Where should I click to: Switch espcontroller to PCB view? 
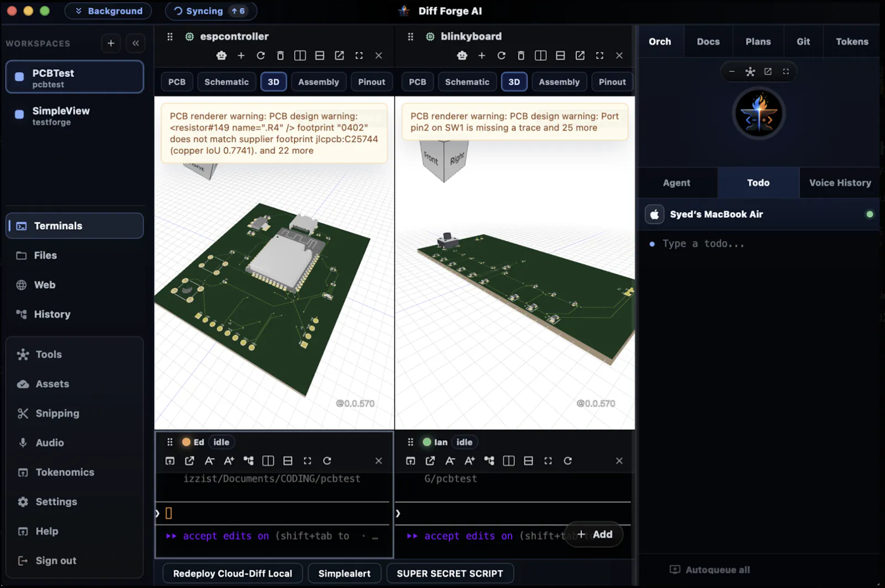pyautogui.click(x=177, y=82)
